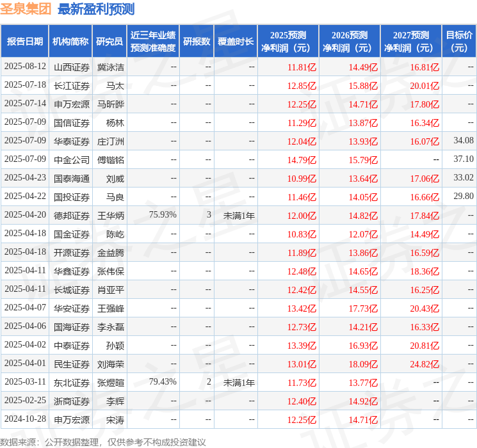Image resolution: width=477 pixels, height=448 pixels.
Task: Click the 近三年业绩预测准确度 column header
Action: [x=152, y=42]
